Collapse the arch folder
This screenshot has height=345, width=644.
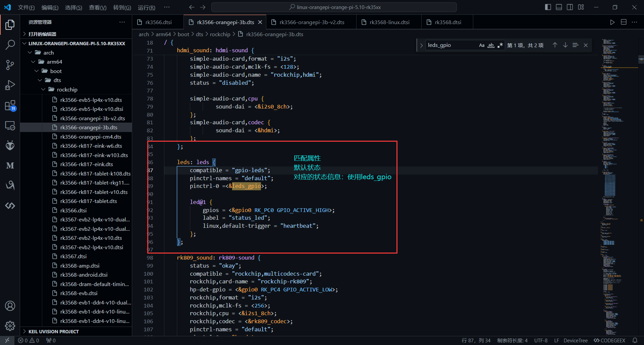[x=76, y=53]
